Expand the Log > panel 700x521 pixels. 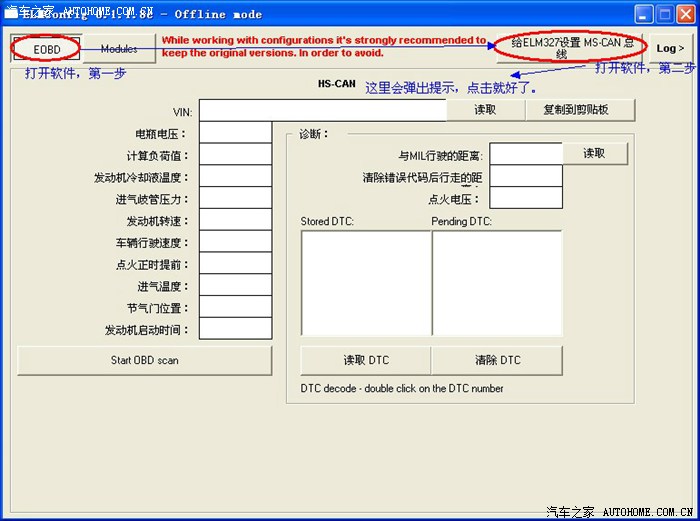(671, 48)
